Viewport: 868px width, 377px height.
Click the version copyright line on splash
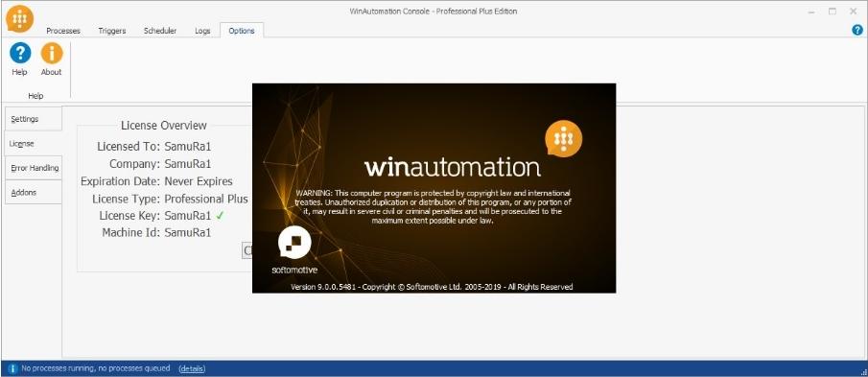[x=432, y=287]
